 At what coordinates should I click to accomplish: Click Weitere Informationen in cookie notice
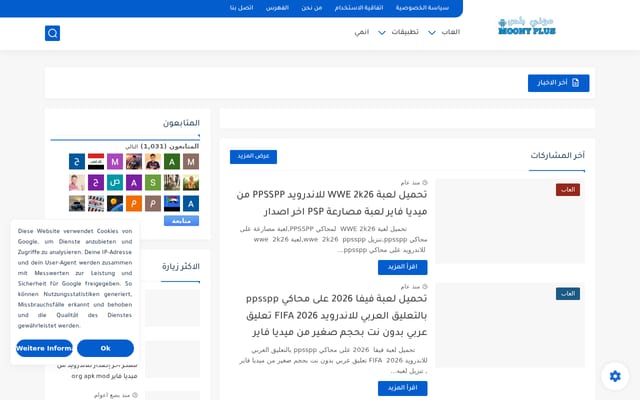[44, 348]
